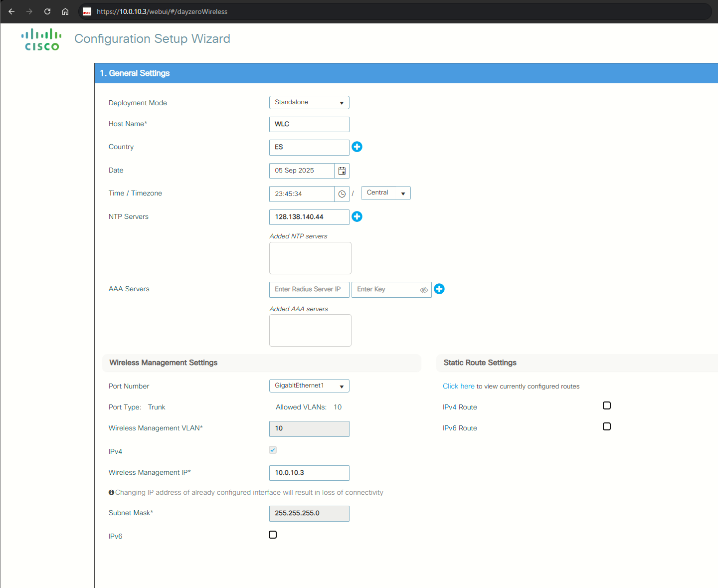Viewport: 718px width, 588px height.
Task: Reveal the RADIUS key with the eye icon
Action: click(424, 290)
